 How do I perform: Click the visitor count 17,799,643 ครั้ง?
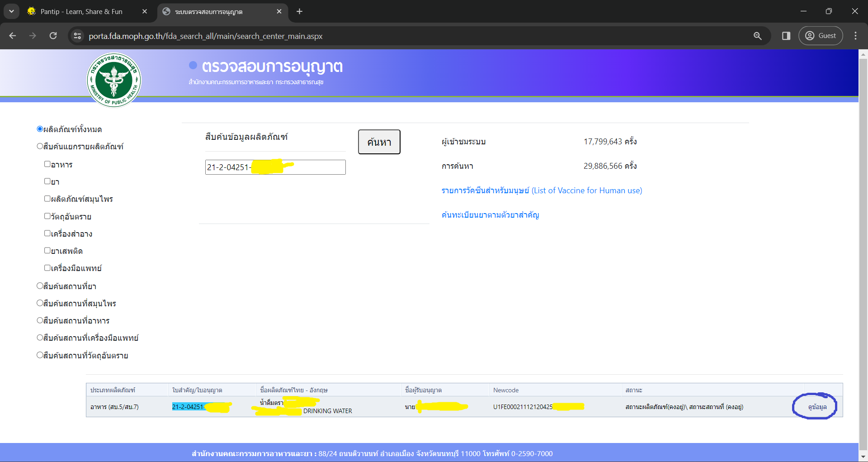(x=610, y=142)
